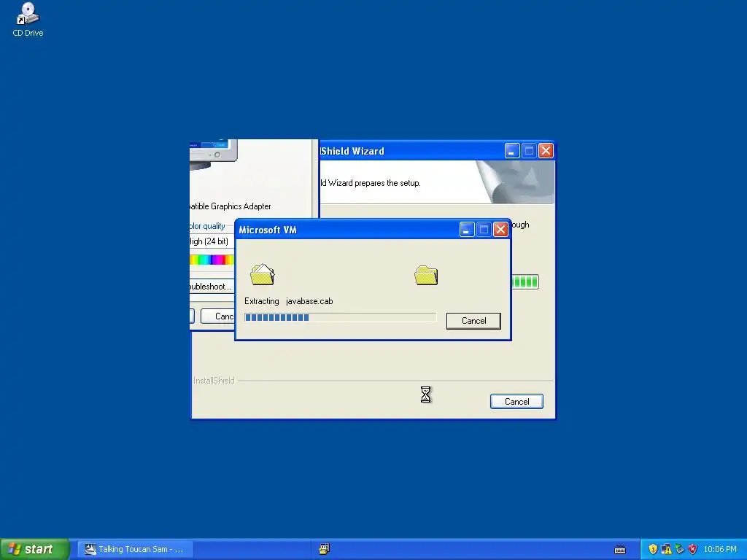Click the Cancel button in display properties window

[217, 316]
